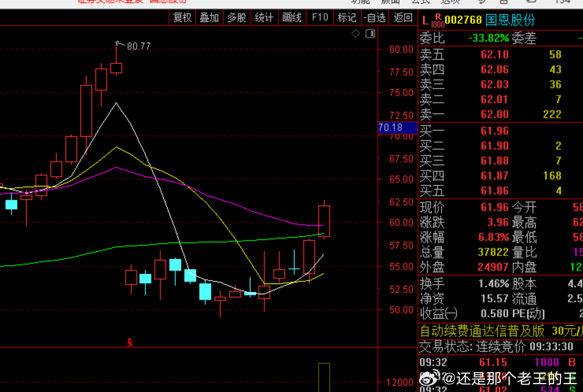583x392 pixels.
Task: Click the 委比 value -33.82%
Action: pos(488,38)
